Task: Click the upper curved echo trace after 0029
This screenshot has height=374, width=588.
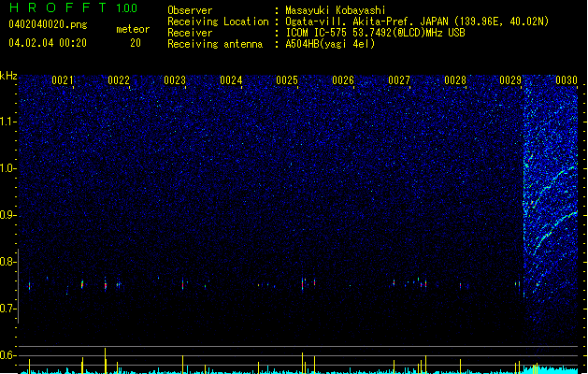Action: coord(553,182)
